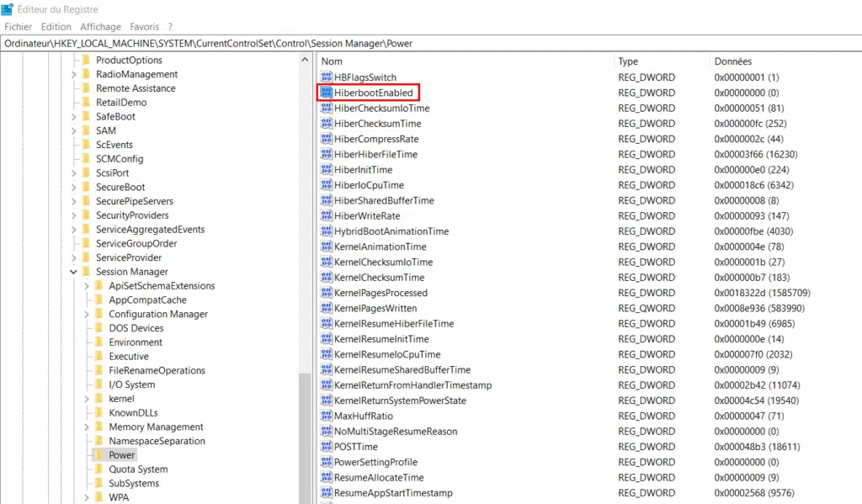Click the PowerSettingProfile value icon
This screenshot has height=504, width=862.
tap(327, 462)
